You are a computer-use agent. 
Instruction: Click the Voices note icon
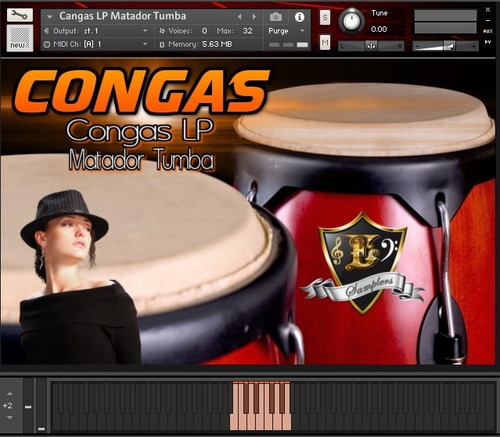click(x=162, y=31)
